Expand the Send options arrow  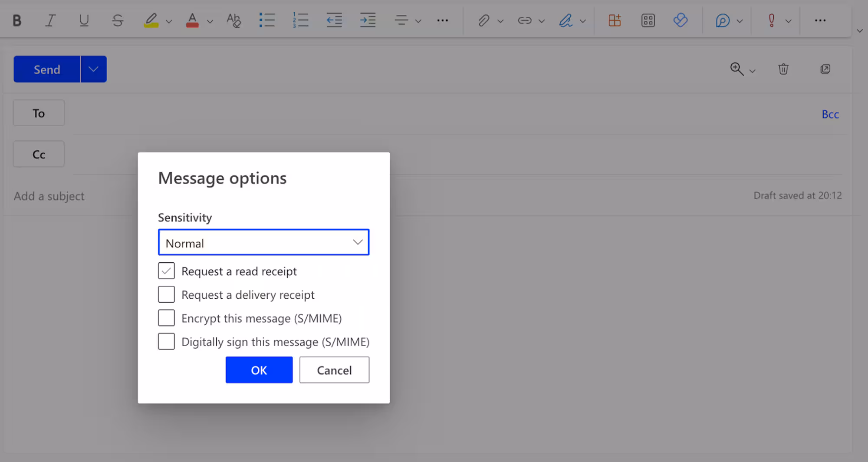point(93,69)
